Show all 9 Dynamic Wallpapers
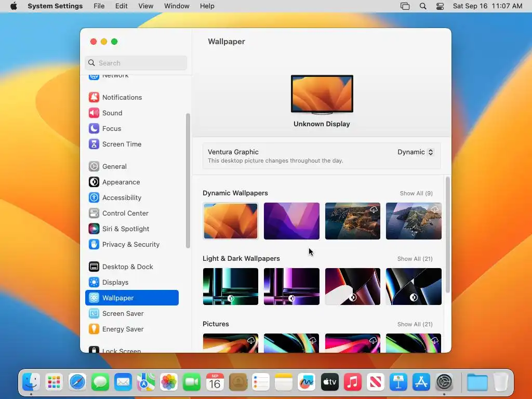 click(416, 193)
